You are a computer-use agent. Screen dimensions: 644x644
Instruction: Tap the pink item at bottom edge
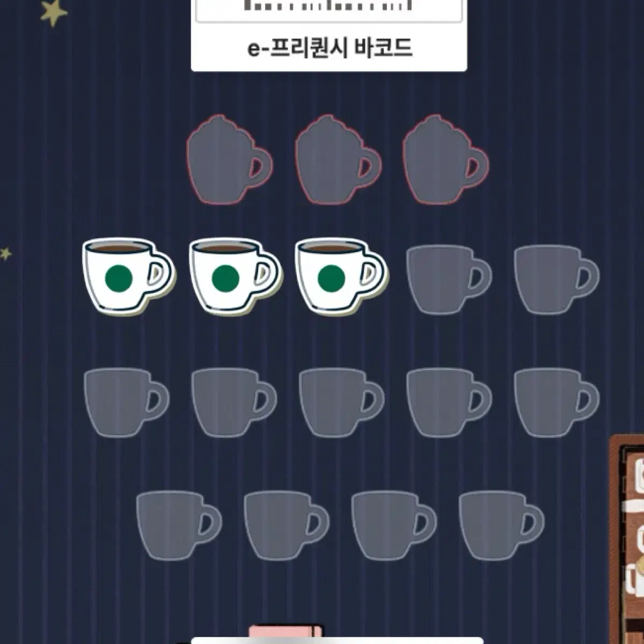coord(286,633)
